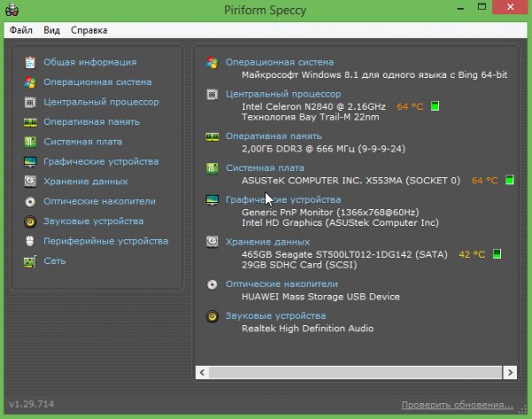Click the Периферийные устройства sidebar mouse icon

(30, 241)
